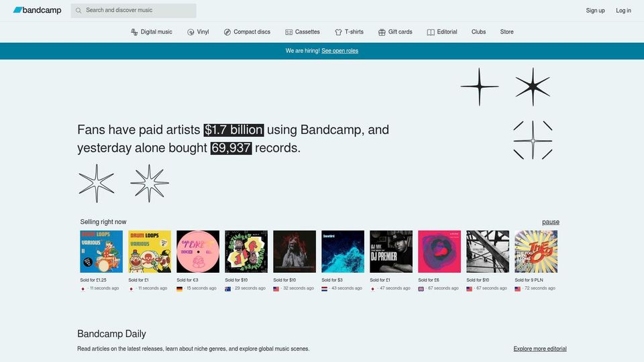The width and height of the screenshot is (644, 362).
Task: Open Explore more editorial link
Action: click(539, 349)
